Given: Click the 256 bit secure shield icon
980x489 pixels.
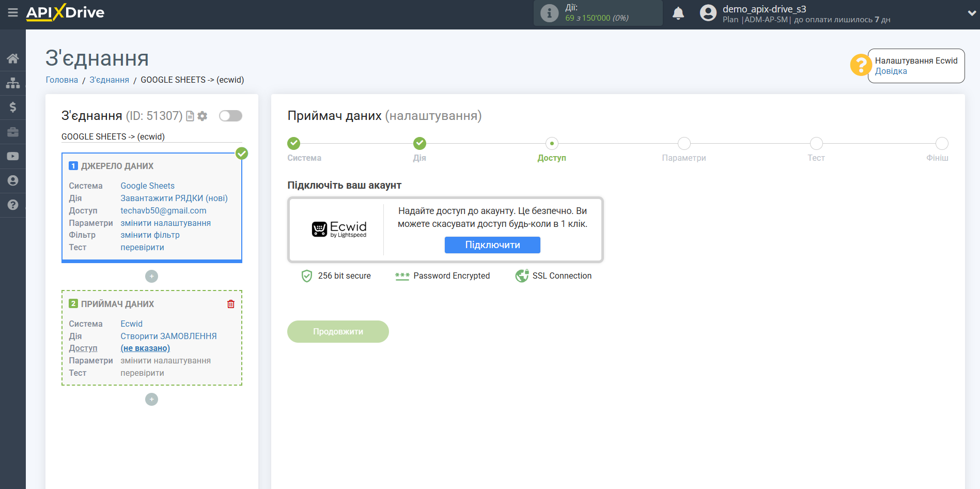Looking at the screenshot, I should click(x=307, y=276).
